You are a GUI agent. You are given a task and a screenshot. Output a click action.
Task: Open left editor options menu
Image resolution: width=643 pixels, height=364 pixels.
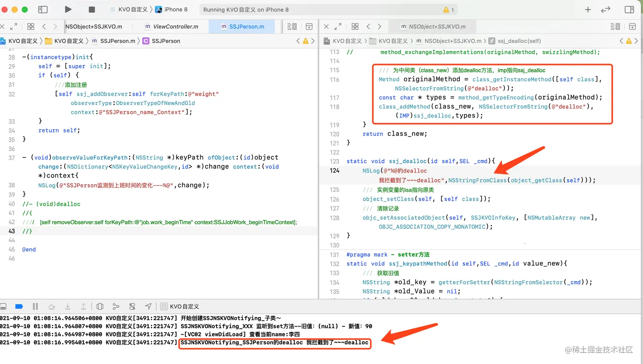(x=292, y=26)
